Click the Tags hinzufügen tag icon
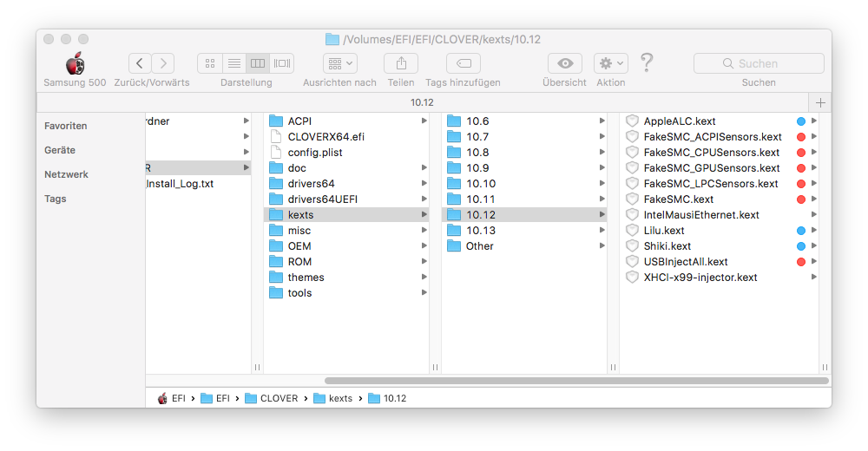This screenshot has width=868, height=451. pyautogui.click(x=464, y=63)
